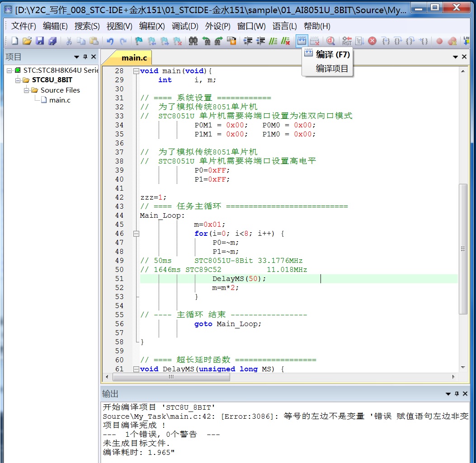
Task: Click the paste clipboard icon
Action: click(x=94, y=41)
